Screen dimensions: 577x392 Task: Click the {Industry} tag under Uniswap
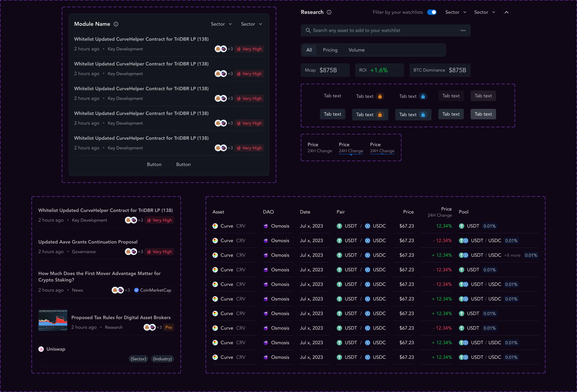tap(162, 359)
